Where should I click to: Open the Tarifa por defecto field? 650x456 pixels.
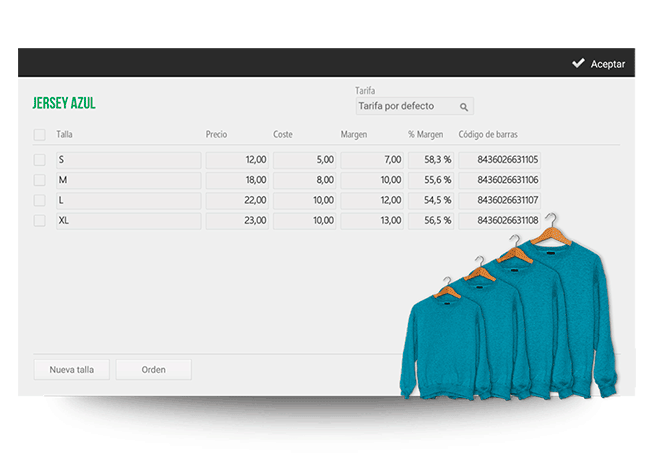coord(415,106)
